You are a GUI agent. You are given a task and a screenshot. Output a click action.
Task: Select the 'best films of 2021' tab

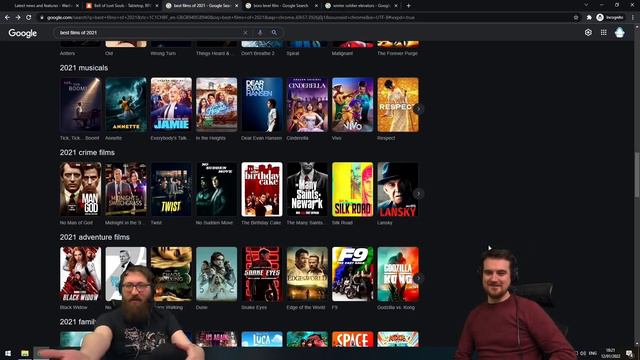click(x=201, y=6)
